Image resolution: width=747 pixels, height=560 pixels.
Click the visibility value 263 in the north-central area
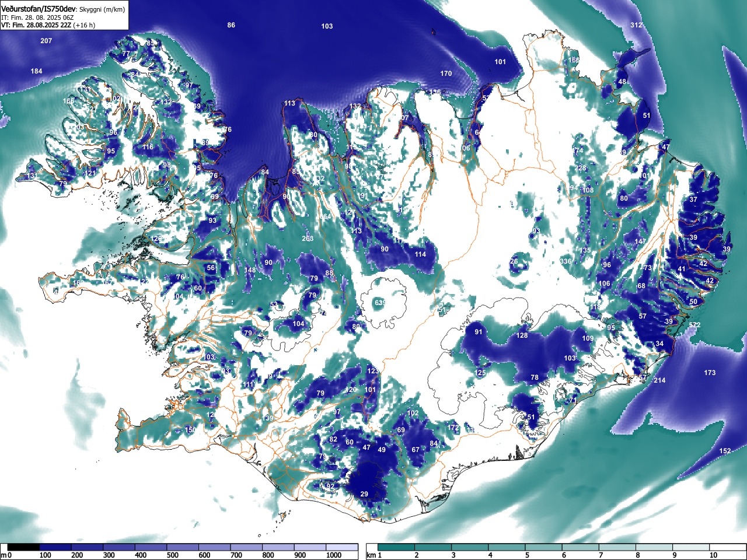coord(308,239)
